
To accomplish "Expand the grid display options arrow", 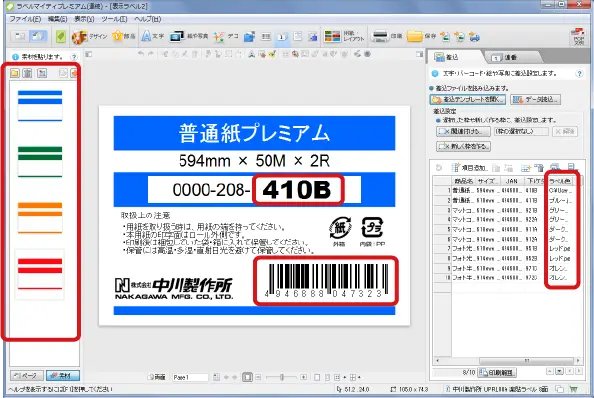I will point(359,377).
